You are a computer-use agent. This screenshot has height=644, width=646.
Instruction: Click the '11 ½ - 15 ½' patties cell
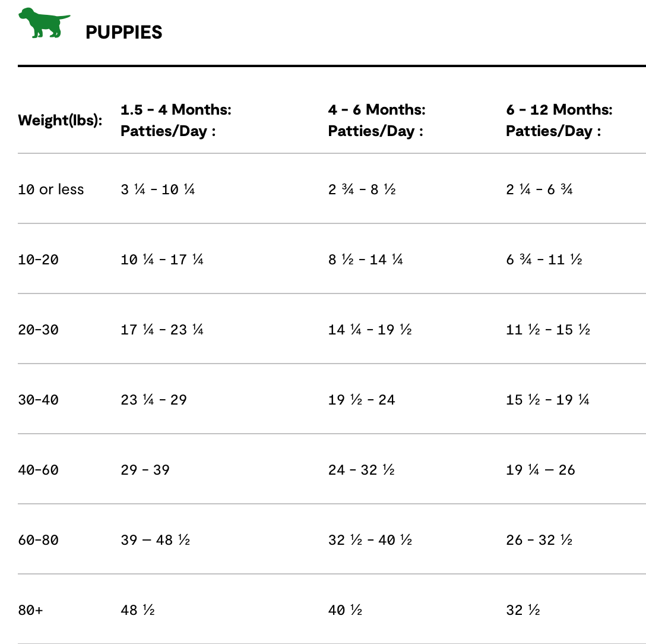pyautogui.click(x=548, y=330)
